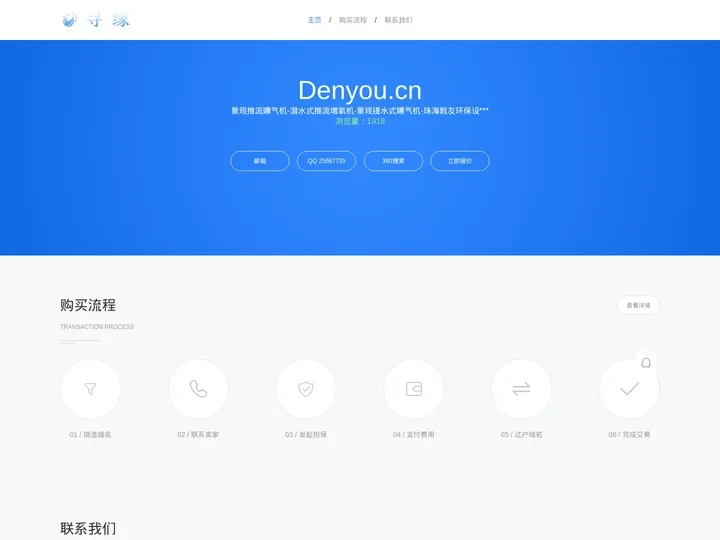Open 联系我们 in the top navigation
Viewport: 720px width, 540px height.
click(398, 20)
